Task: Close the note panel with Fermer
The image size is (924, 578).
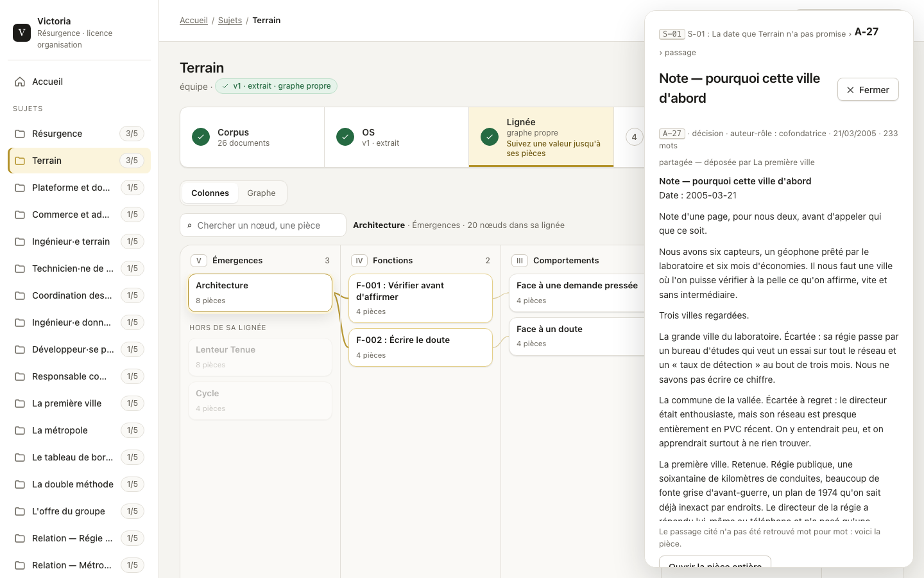Action: pos(868,90)
